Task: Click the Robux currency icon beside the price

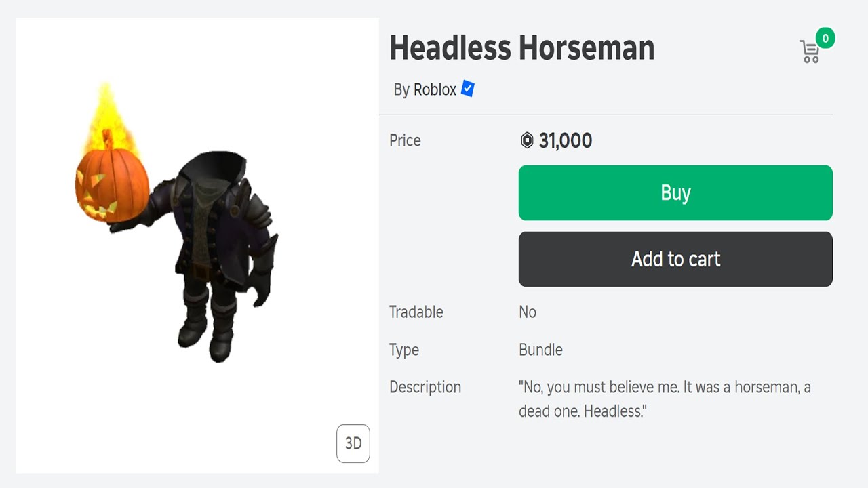Action: point(527,141)
